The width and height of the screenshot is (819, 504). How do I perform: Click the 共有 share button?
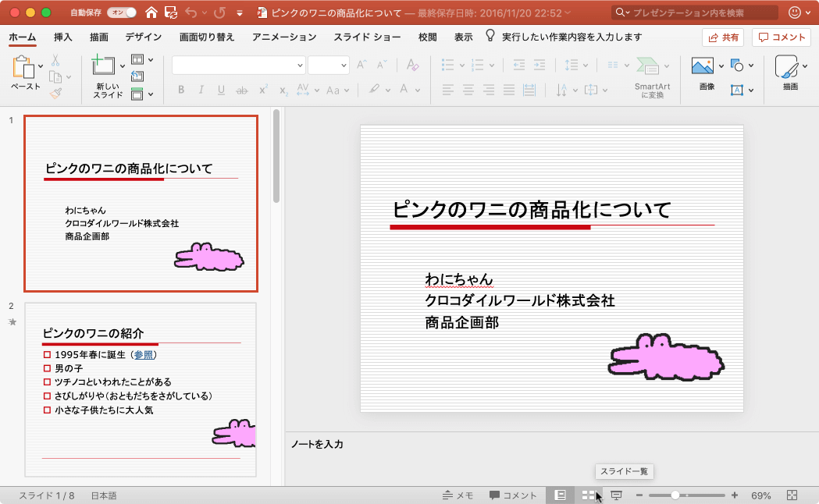(723, 37)
